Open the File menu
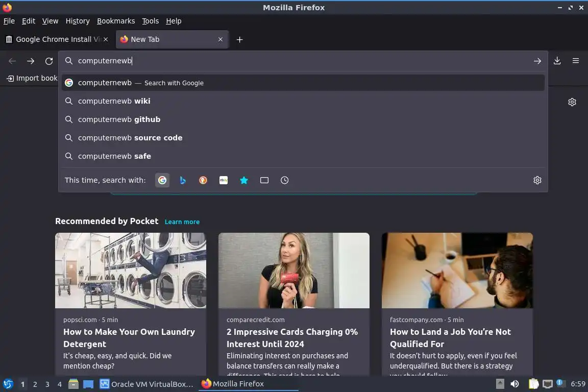Image resolution: width=588 pixels, height=392 pixels. tap(9, 21)
